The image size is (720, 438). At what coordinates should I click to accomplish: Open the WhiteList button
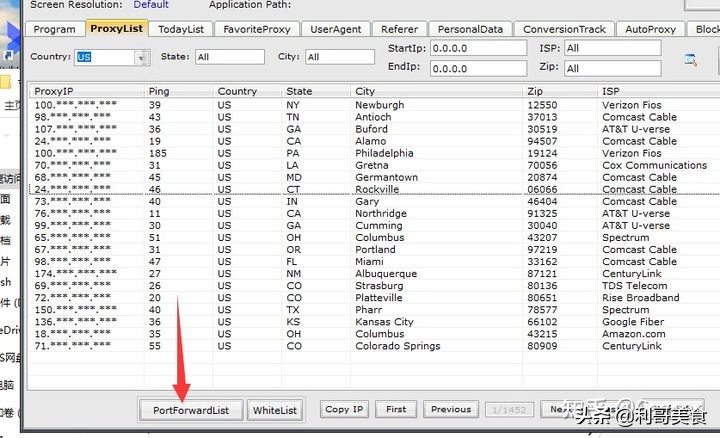pyautogui.click(x=275, y=410)
